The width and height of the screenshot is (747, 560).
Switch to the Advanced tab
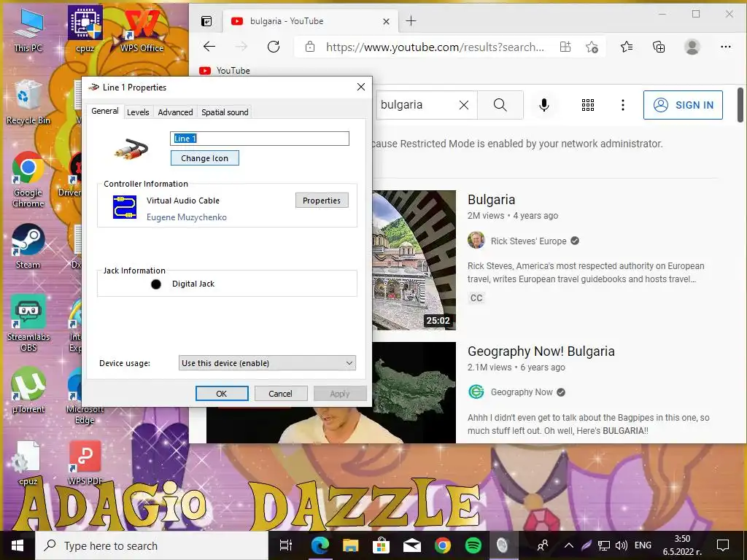tap(175, 112)
